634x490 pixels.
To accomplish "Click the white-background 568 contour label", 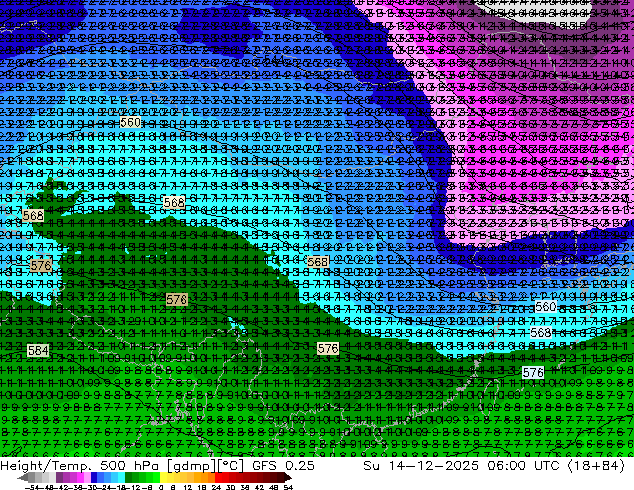I will pos(541,333).
